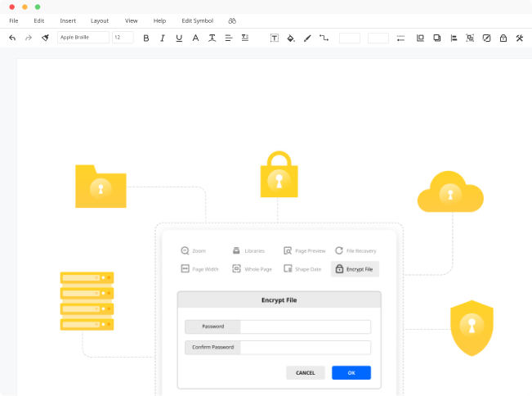Screen dimensions: 532x396
Task: Click the Libraries option
Action: pos(248,250)
